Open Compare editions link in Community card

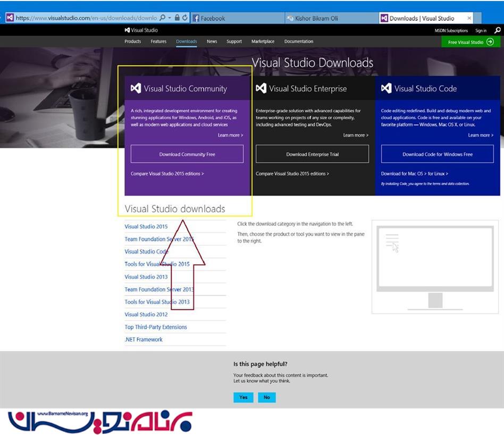(167, 173)
